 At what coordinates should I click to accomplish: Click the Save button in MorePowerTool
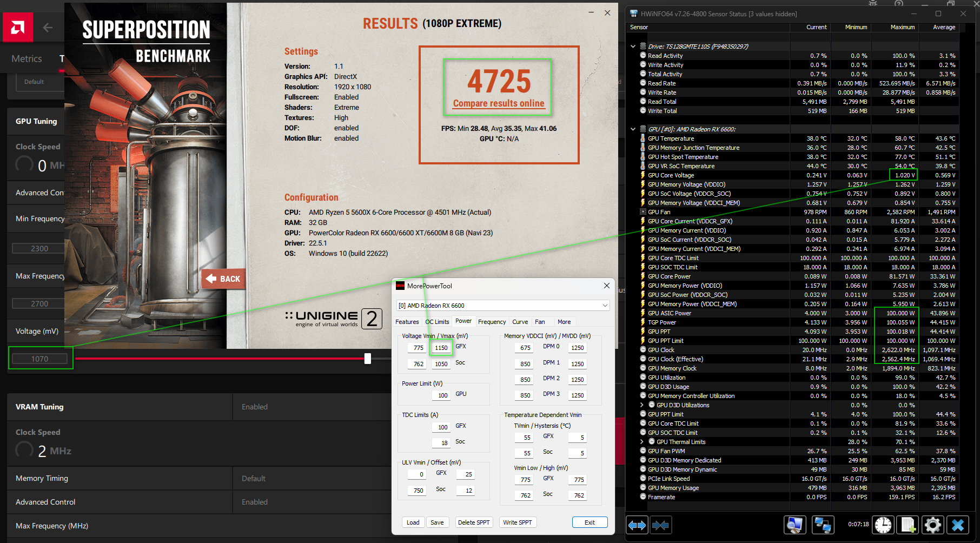tap(437, 522)
